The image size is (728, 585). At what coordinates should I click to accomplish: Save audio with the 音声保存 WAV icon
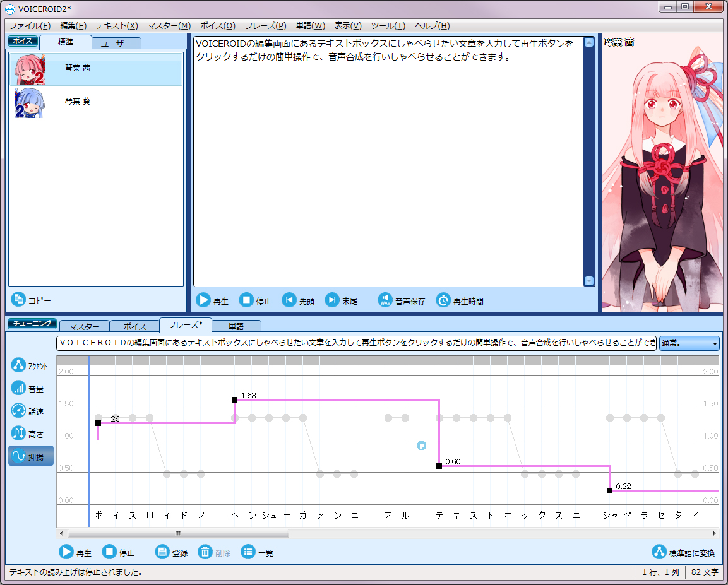click(385, 300)
